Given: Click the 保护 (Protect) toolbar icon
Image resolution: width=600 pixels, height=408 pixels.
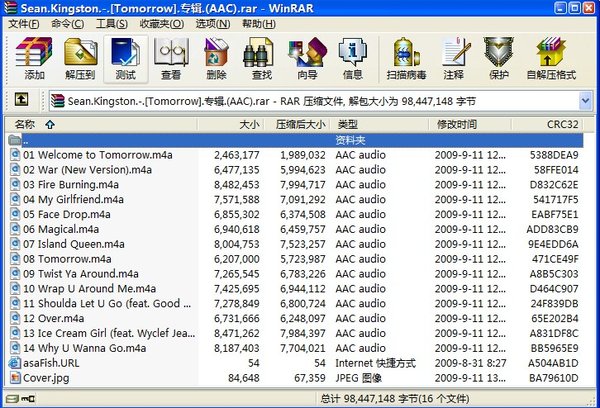Looking at the screenshot, I should click(x=498, y=52).
